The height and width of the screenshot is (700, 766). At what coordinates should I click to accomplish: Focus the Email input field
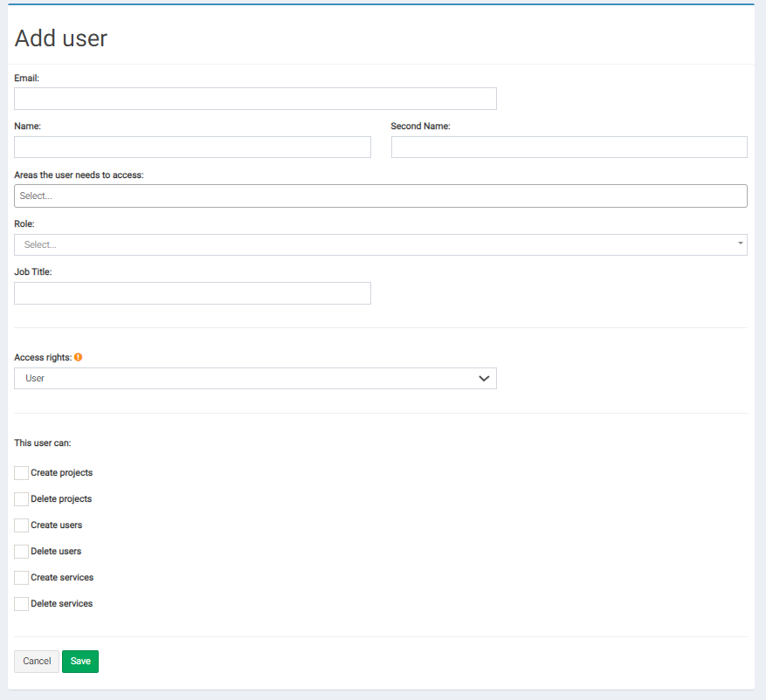tap(256, 99)
